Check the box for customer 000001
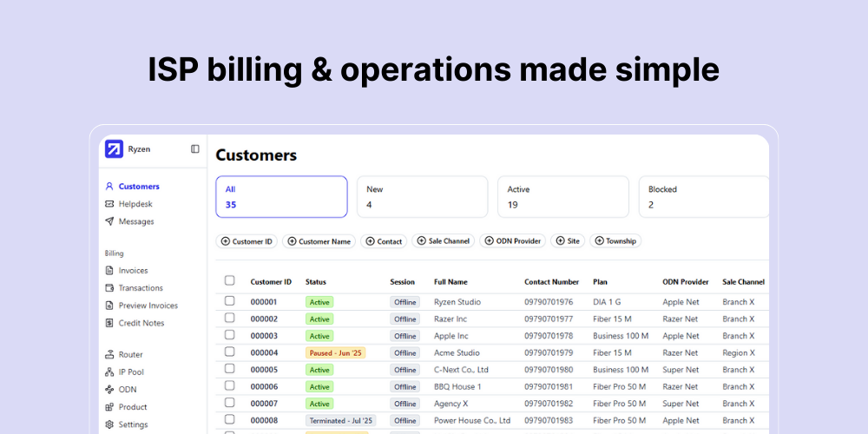Viewport: 868px width, 434px height. pos(230,301)
